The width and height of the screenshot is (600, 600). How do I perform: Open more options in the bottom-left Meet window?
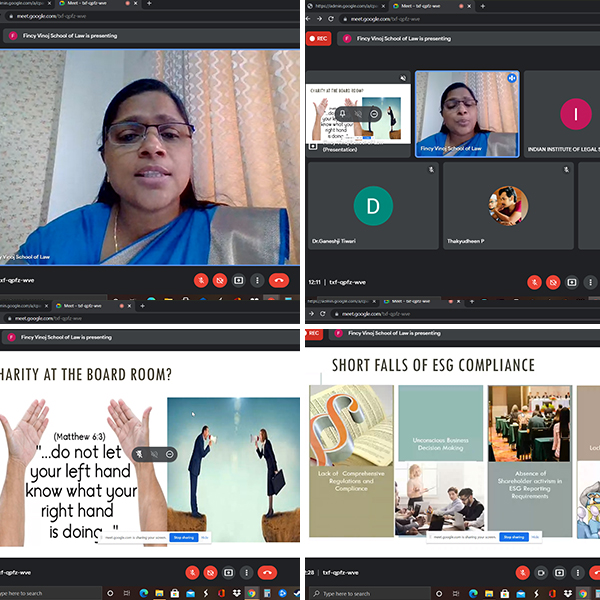[x=246, y=572]
